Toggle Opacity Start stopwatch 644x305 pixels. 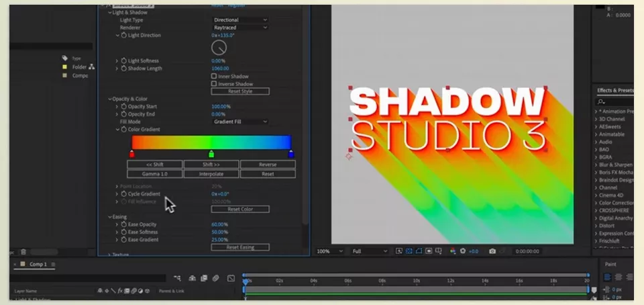(123, 106)
